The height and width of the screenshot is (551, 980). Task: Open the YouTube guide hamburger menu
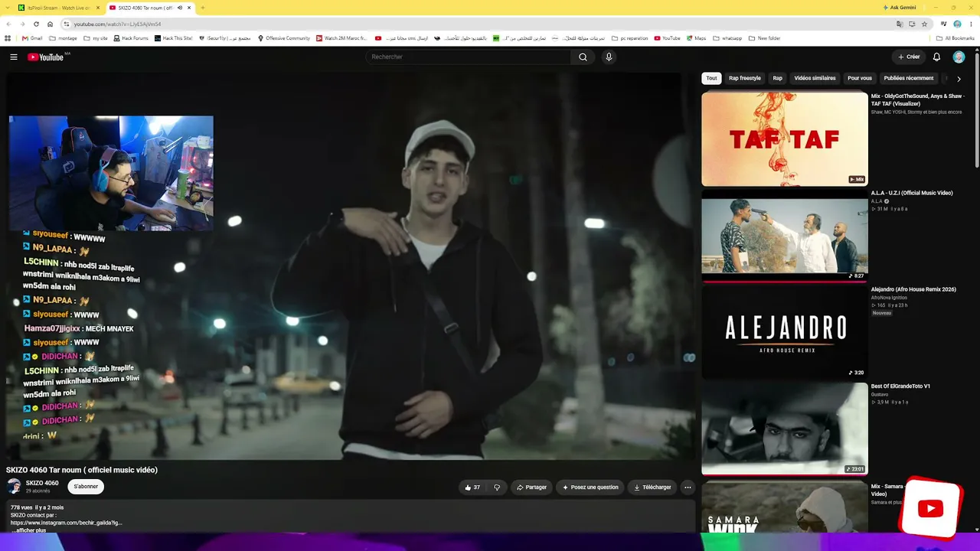click(14, 57)
